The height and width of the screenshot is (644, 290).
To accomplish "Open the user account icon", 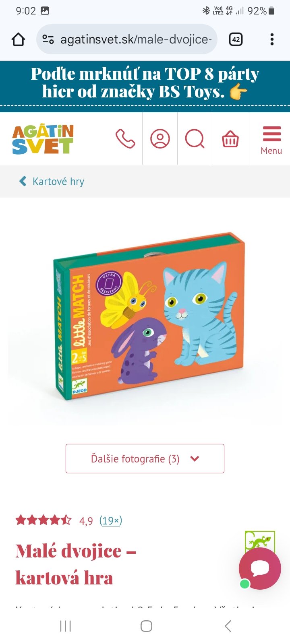I will pyautogui.click(x=160, y=139).
